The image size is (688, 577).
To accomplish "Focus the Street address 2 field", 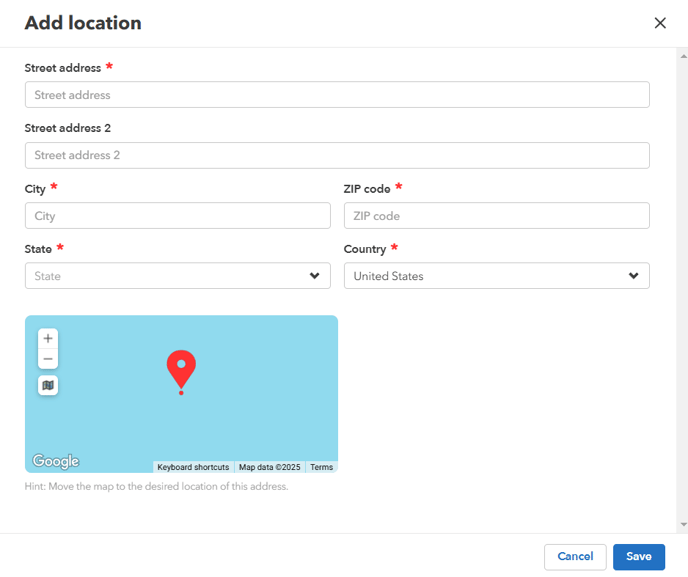I will pyautogui.click(x=337, y=155).
